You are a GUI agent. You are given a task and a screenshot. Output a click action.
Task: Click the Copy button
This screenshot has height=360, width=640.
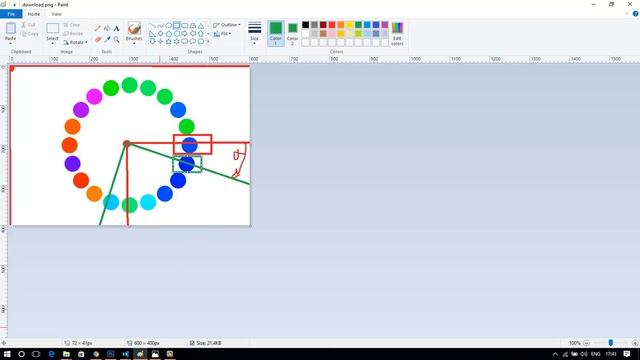29,33
